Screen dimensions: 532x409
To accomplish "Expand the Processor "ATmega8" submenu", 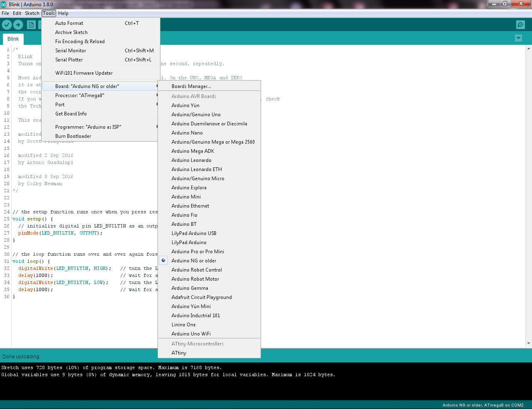I will click(101, 96).
